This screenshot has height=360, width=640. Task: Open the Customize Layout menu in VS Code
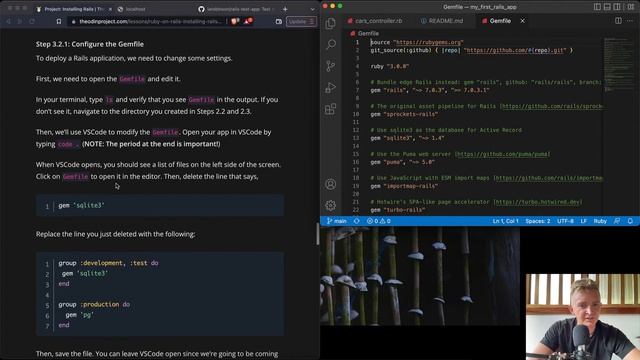point(630,7)
